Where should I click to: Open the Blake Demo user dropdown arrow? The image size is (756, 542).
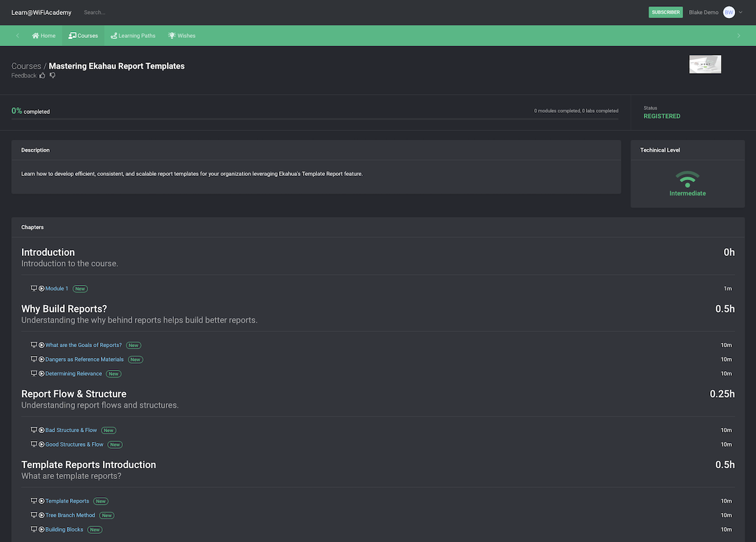coord(740,13)
